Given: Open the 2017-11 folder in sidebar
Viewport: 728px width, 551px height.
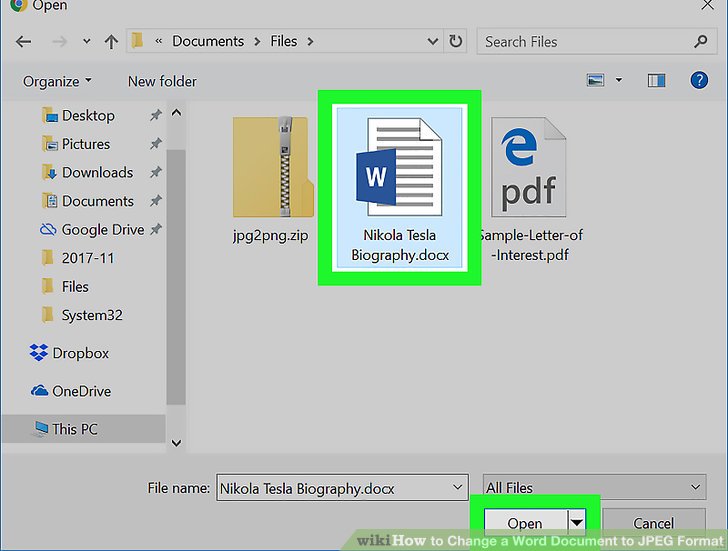Looking at the screenshot, I should (x=88, y=258).
